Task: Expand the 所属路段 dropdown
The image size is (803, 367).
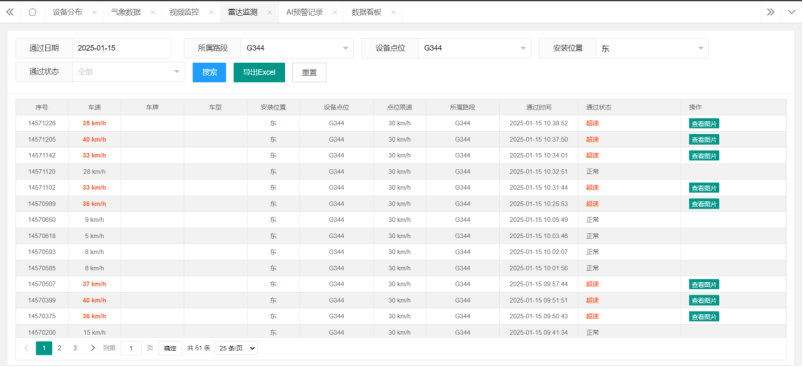Action: click(x=297, y=48)
